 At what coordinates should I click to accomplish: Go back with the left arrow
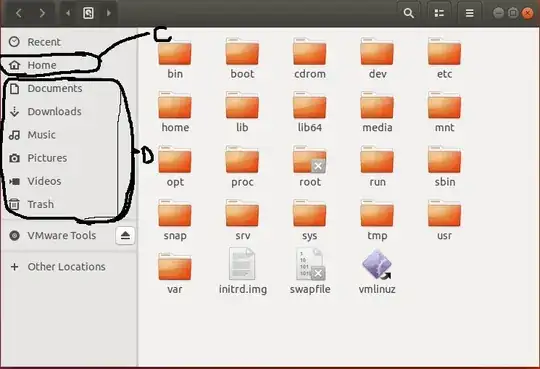pos(19,13)
